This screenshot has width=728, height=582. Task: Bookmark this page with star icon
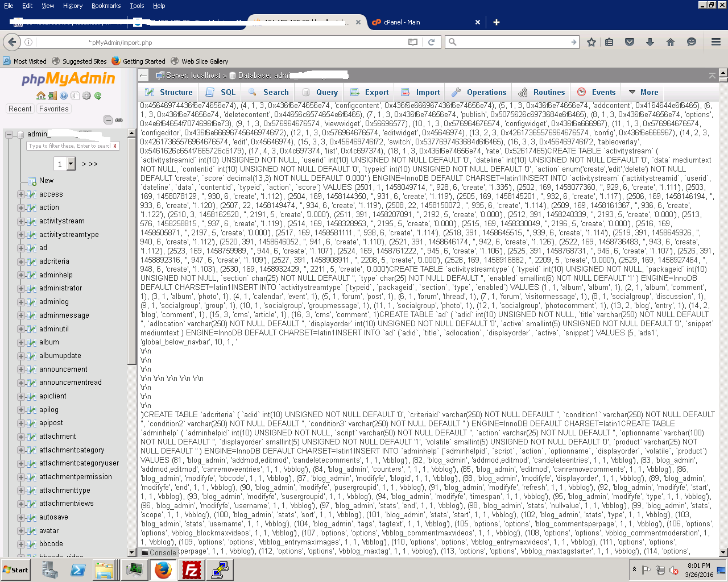tap(591, 42)
